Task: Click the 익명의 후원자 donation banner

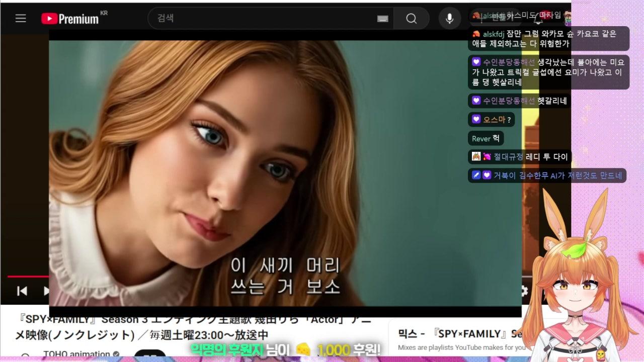Action: click(x=285, y=349)
